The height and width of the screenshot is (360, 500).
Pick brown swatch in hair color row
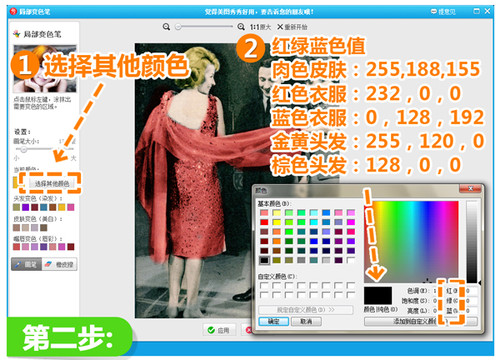coord(52,207)
